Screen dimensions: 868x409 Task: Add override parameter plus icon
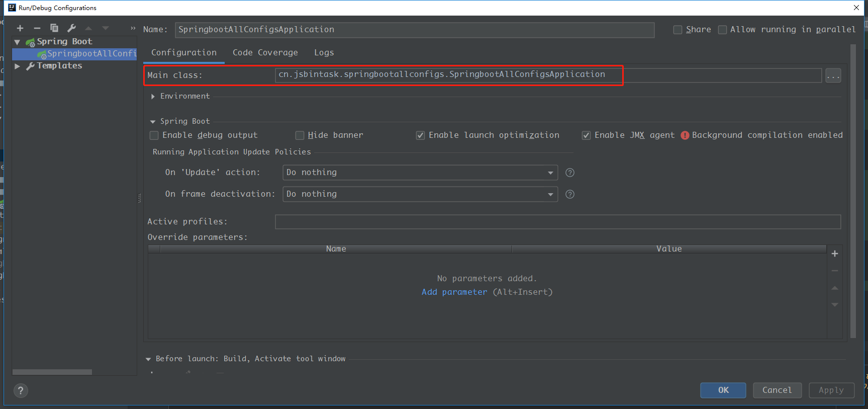pyautogui.click(x=835, y=254)
